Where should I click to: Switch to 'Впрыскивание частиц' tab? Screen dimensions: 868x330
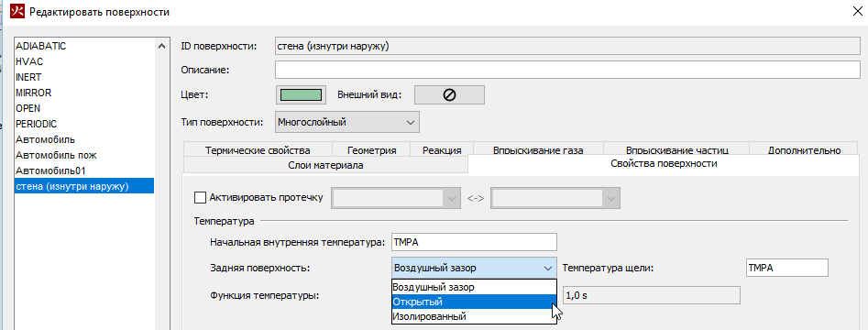tap(676, 149)
